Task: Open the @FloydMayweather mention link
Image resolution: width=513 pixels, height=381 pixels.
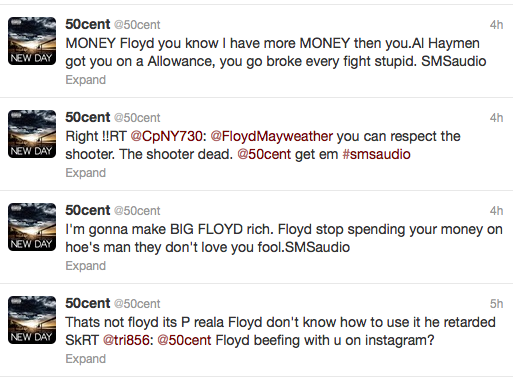Action: point(272,136)
